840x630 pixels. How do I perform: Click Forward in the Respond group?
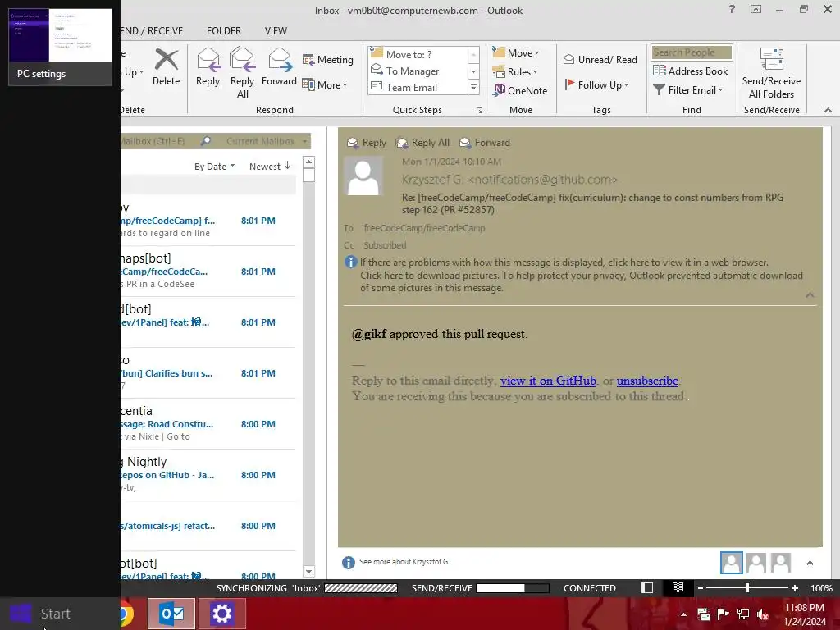pyautogui.click(x=279, y=67)
